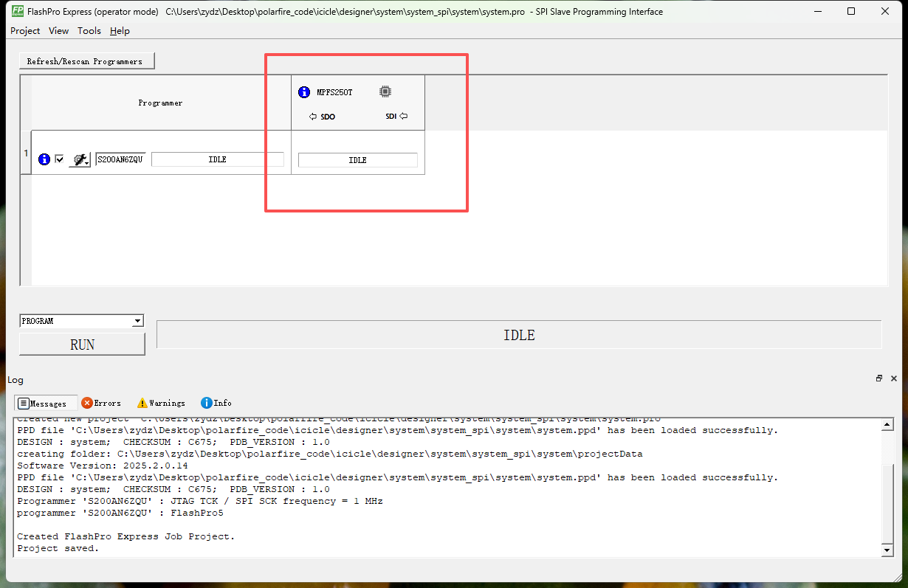This screenshot has height=588, width=908.
Task: Click the Programmer column header
Action: (x=161, y=103)
